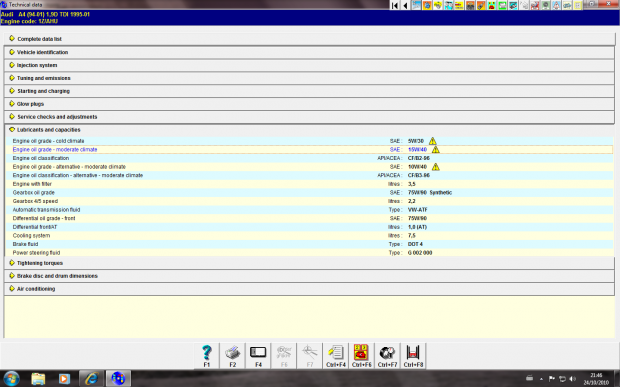Select 'Differential oil grade - front' row
Viewport: 620px width, 387px height.
pyautogui.click(x=310, y=218)
